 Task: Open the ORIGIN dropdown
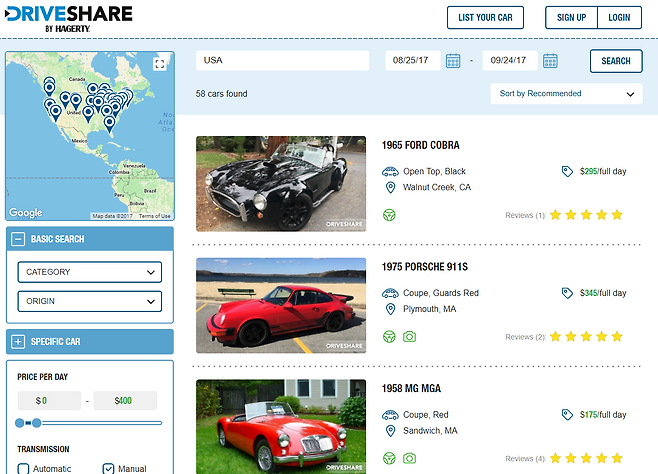point(89,301)
